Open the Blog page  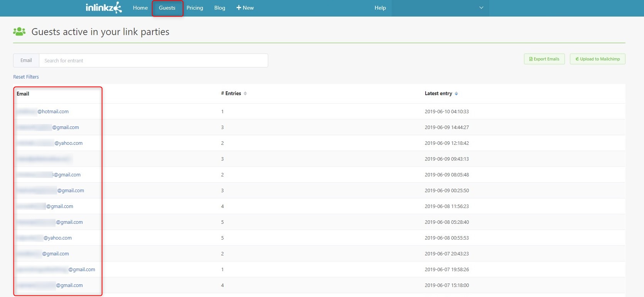coord(220,8)
